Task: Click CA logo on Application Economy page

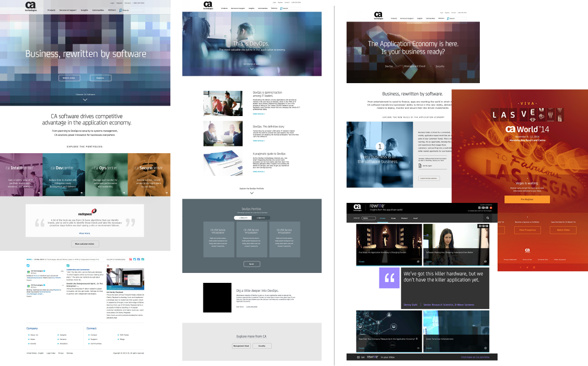Action: [x=378, y=15]
